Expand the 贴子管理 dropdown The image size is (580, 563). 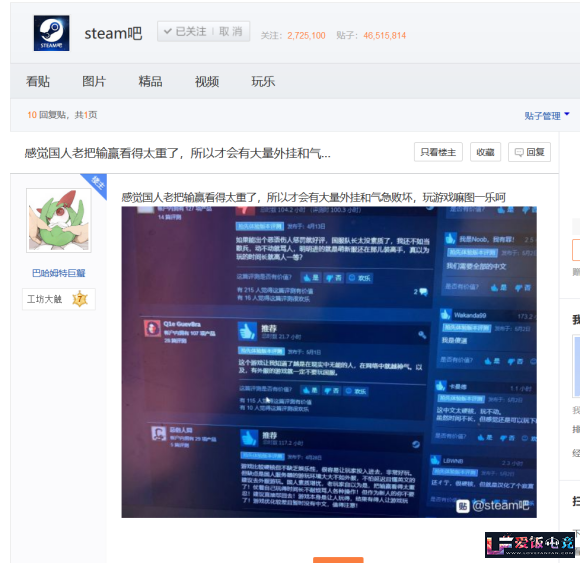click(x=547, y=116)
